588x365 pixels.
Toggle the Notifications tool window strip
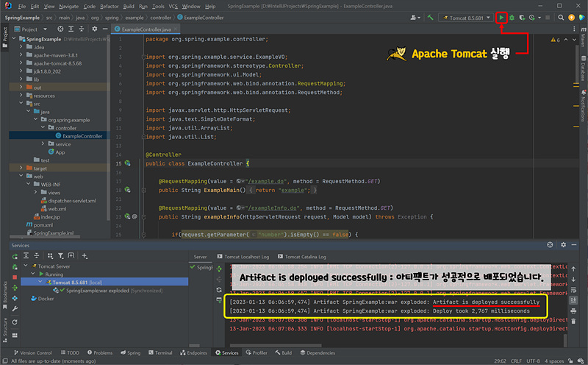click(584, 106)
